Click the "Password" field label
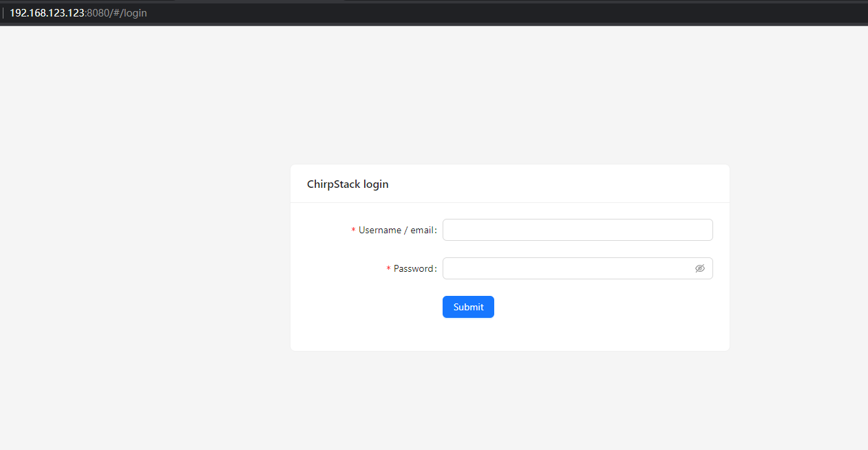This screenshot has height=450, width=868. (414, 269)
